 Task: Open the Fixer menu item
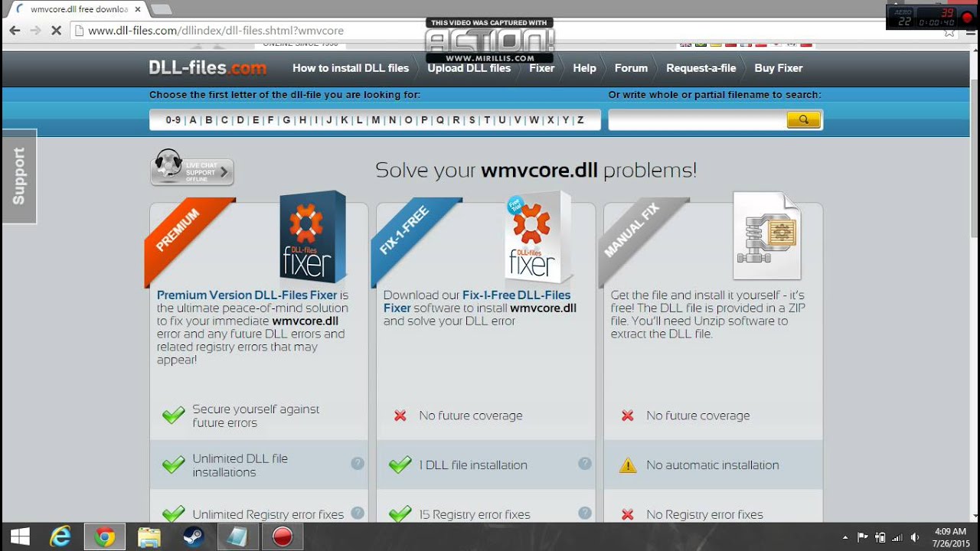541,68
